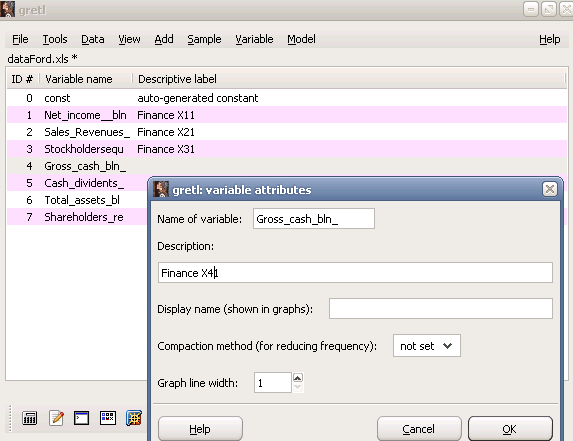Select the Shareholders_re variable row

coord(77,217)
